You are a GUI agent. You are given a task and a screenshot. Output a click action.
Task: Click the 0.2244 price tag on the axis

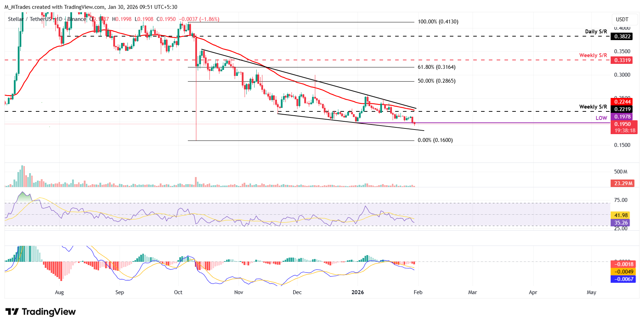pos(622,102)
